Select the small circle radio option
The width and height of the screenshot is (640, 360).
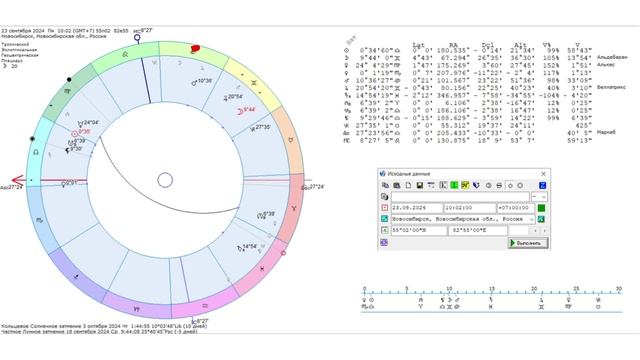tap(510, 185)
